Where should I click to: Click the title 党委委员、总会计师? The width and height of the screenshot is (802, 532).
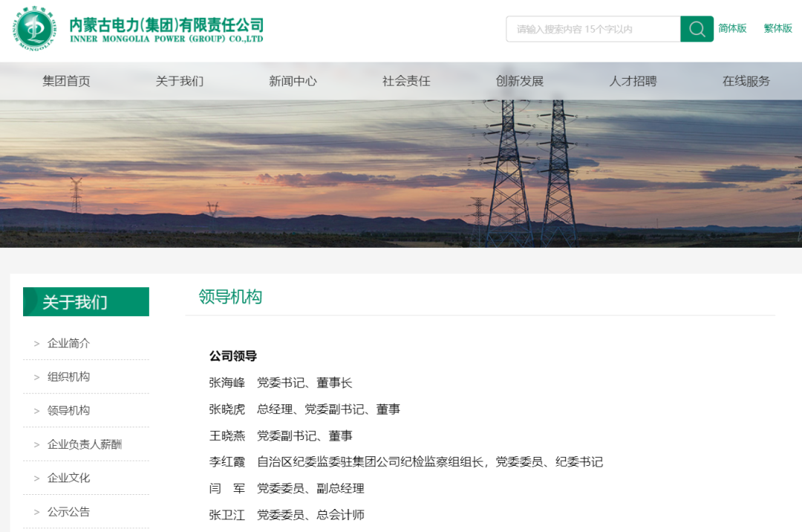point(310,515)
